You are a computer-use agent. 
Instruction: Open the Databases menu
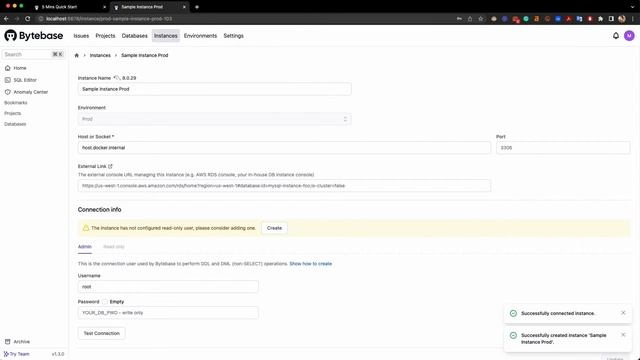(134, 36)
